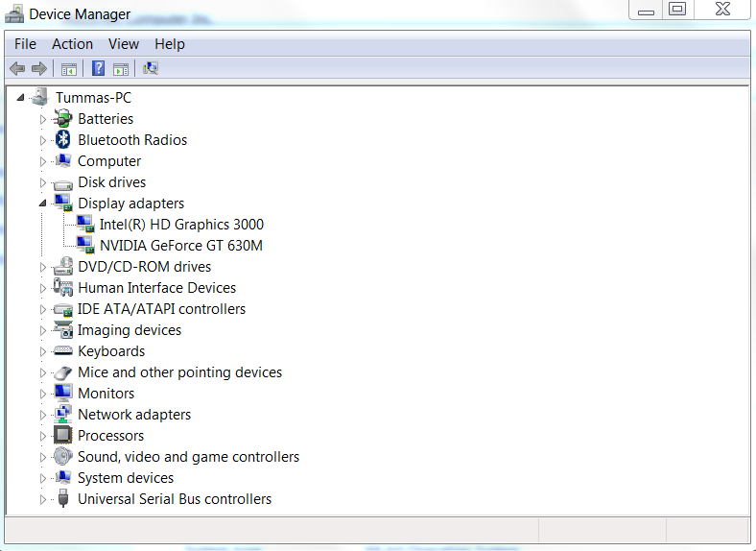Collapse the Tummas-PC root node

20,98
